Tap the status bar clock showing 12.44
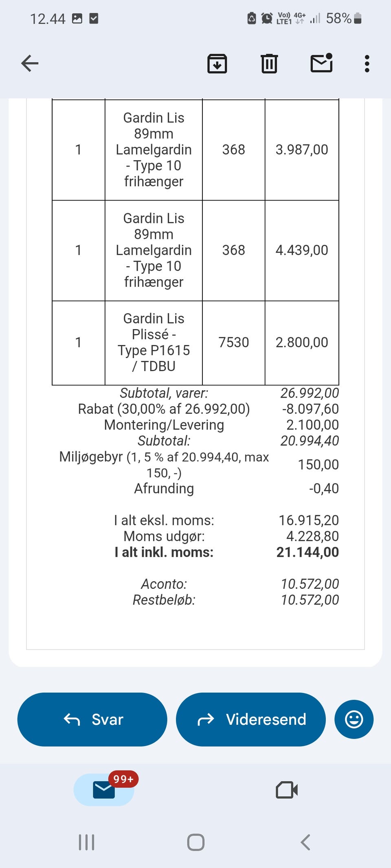Viewport: 391px width, 868px height. click(x=48, y=19)
